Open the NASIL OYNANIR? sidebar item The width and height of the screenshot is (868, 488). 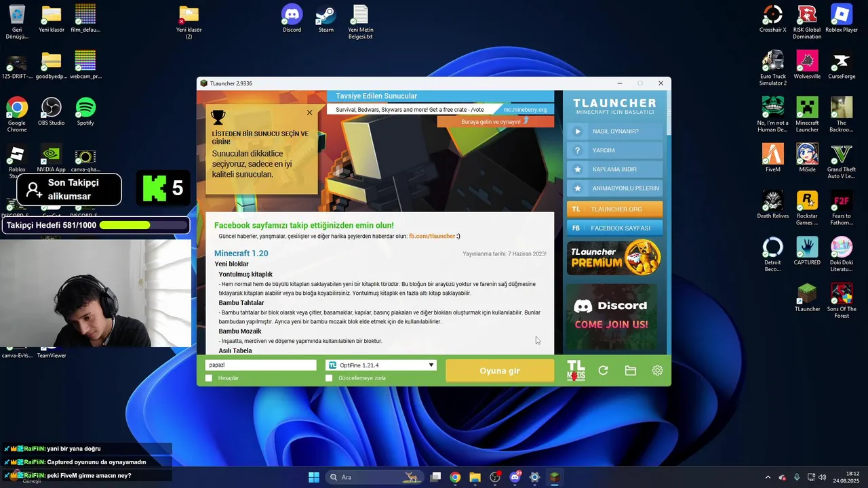tap(614, 131)
